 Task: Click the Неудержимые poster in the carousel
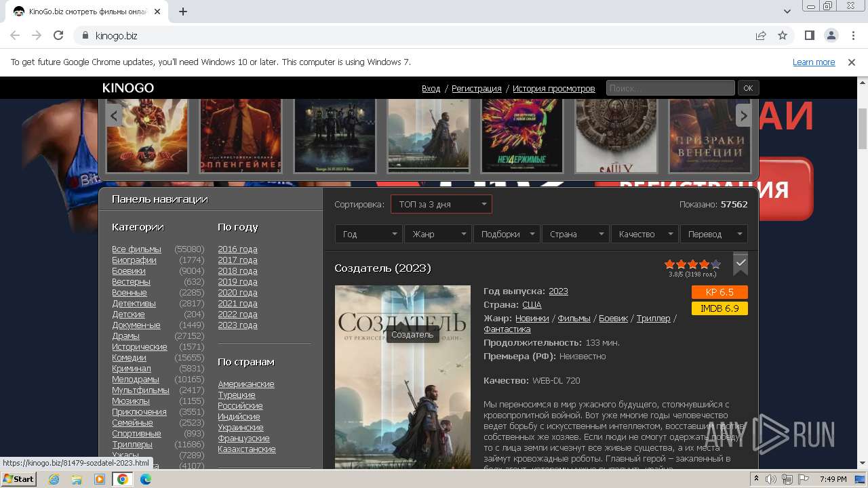522,136
